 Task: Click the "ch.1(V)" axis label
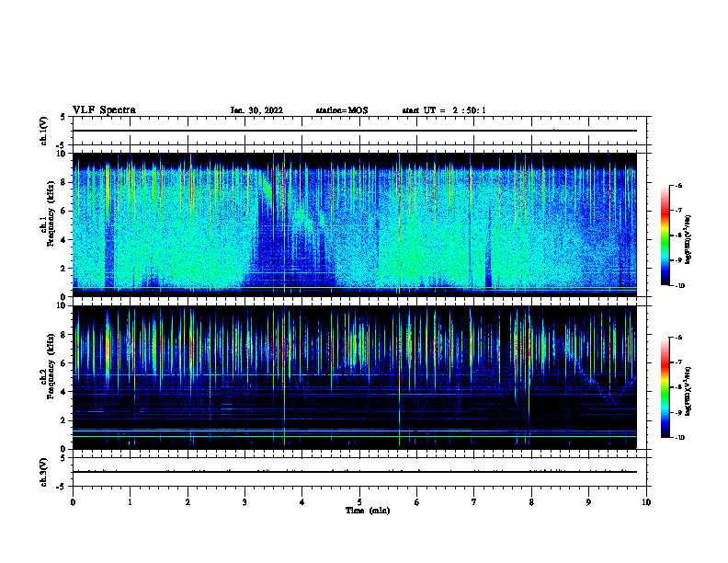(x=43, y=131)
